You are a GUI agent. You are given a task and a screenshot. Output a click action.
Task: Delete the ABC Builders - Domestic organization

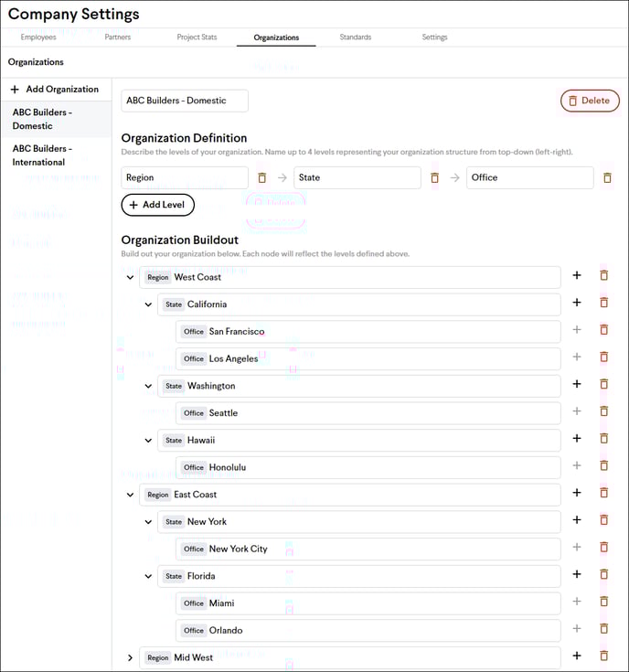click(590, 101)
